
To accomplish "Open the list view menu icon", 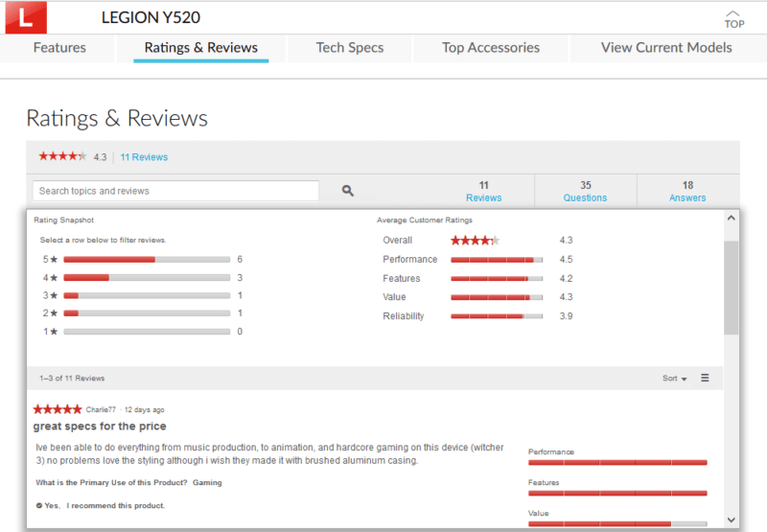I will [705, 378].
